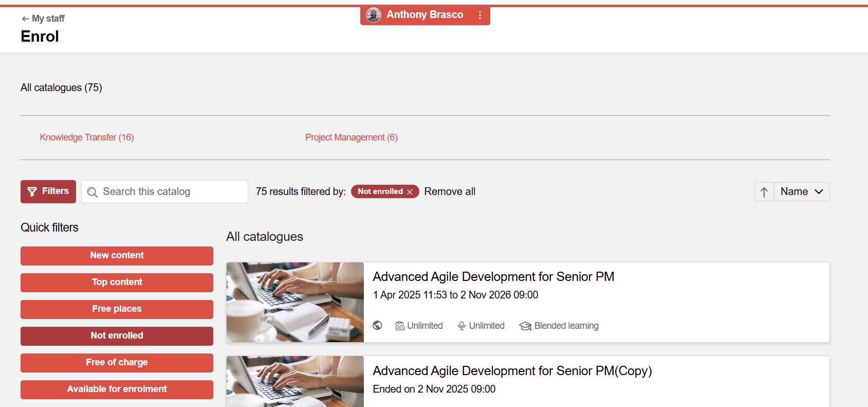Click Anthony Brasco's profile avatar
The image size is (868, 407).
[374, 15]
